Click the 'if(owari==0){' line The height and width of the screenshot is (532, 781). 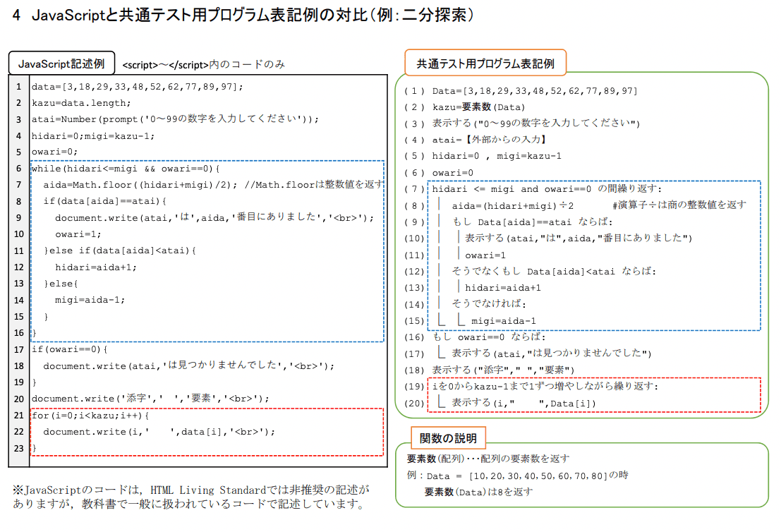tap(69, 349)
